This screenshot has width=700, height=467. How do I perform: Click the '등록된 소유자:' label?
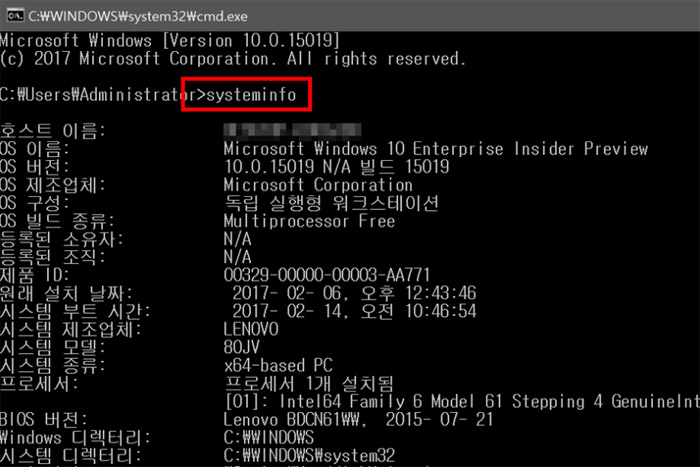62,239
